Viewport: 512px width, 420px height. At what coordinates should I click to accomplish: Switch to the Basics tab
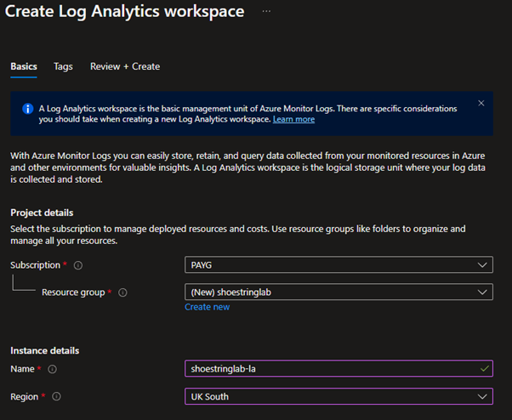[24, 66]
